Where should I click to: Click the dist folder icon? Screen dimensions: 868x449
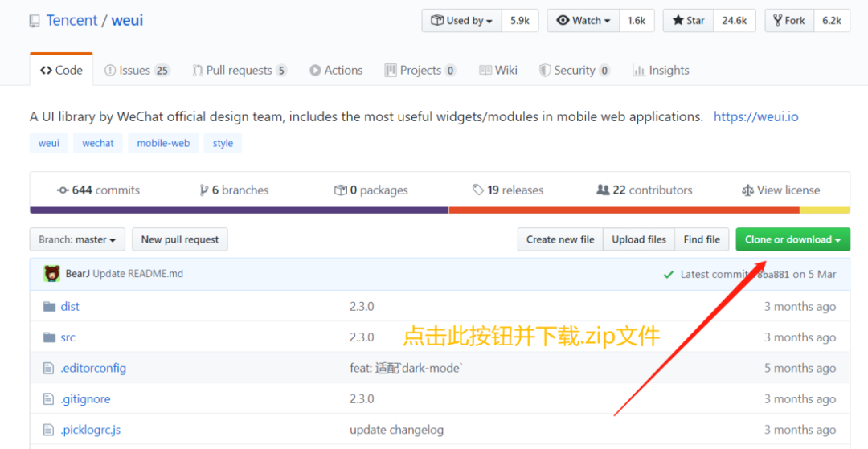point(50,306)
